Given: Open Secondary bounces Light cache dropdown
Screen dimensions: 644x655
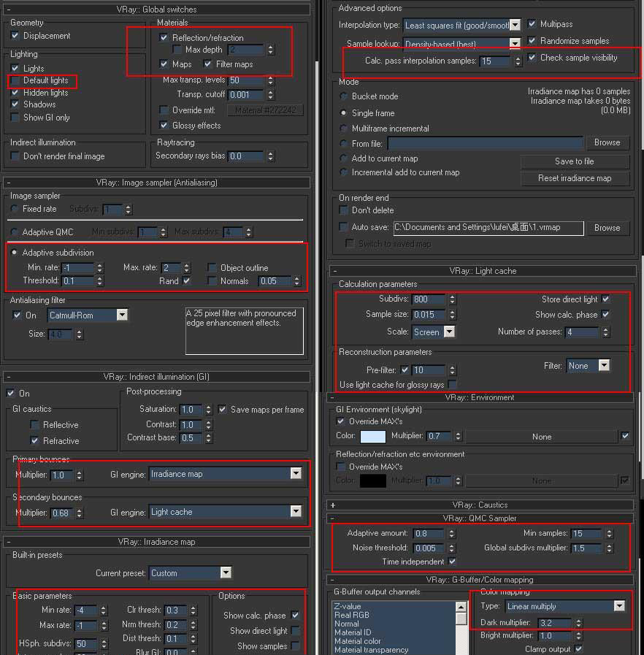Looking at the screenshot, I should (296, 511).
